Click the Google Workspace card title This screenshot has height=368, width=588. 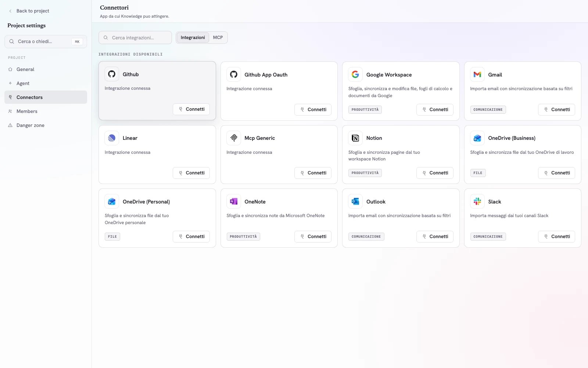pyautogui.click(x=389, y=75)
